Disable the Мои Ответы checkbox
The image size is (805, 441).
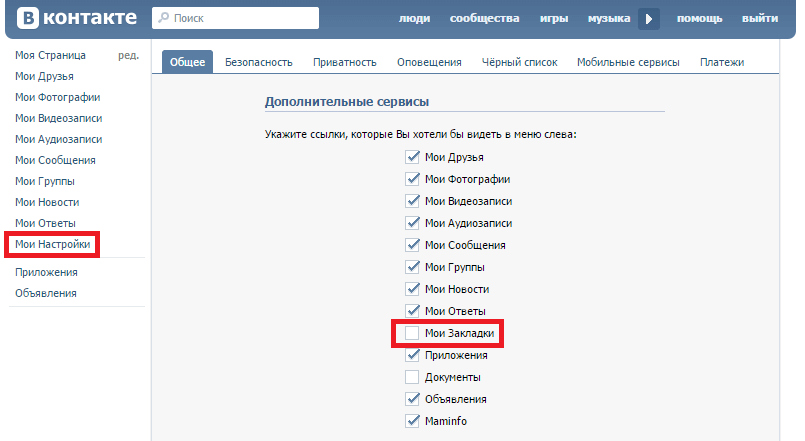pos(412,311)
